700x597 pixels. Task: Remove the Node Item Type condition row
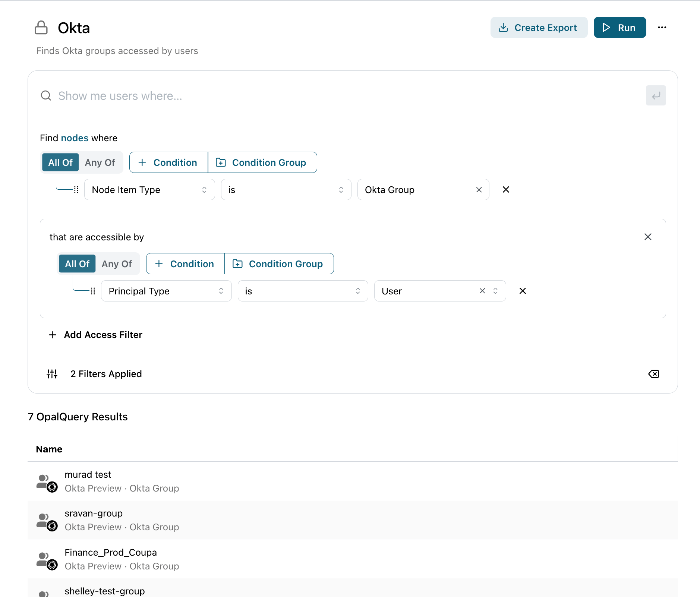pos(506,190)
